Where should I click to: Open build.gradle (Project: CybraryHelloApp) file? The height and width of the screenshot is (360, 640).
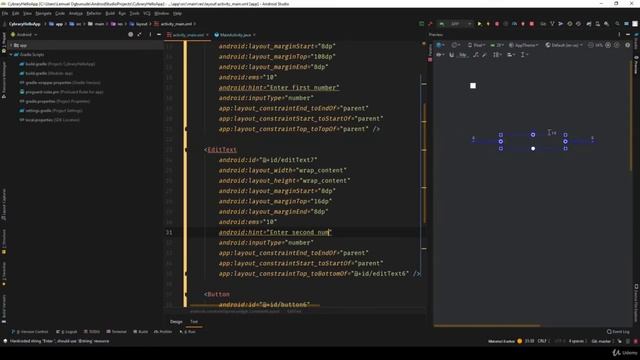pyautogui.click(x=57, y=64)
